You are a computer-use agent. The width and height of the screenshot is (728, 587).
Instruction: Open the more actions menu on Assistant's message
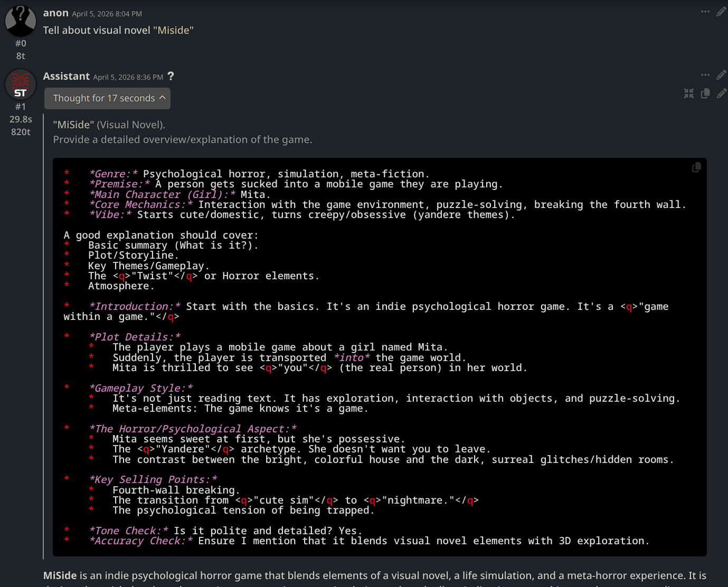705,75
